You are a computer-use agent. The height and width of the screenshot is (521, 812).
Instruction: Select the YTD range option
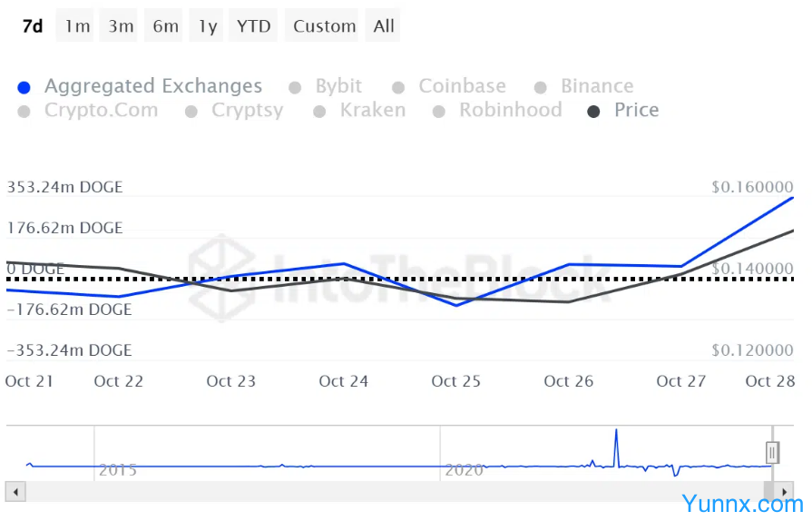[254, 26]
